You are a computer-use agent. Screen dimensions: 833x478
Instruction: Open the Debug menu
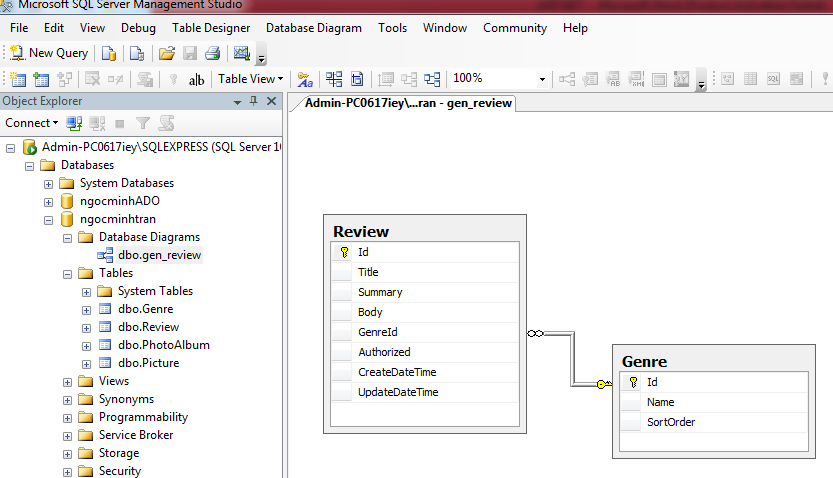138,28
